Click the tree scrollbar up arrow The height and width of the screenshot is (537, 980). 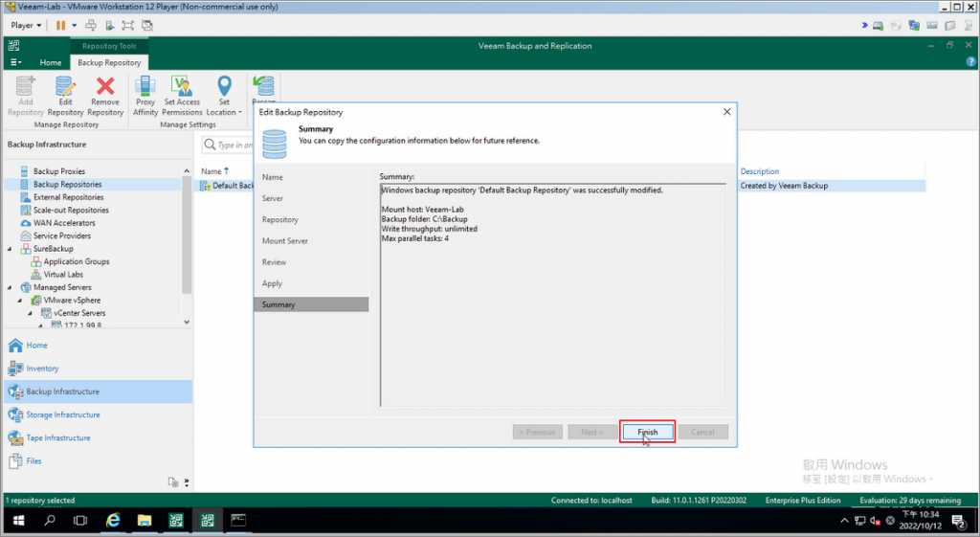pyautogui.click(x=187, y=170)
